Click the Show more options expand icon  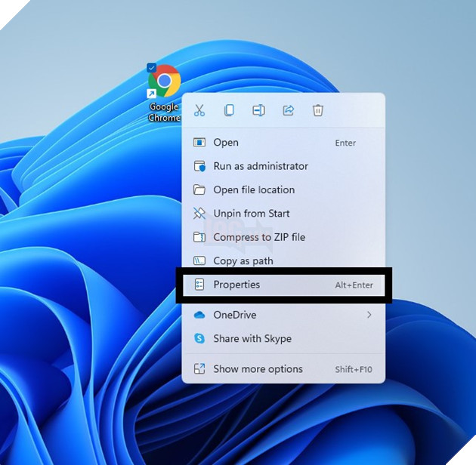[199, 369]
